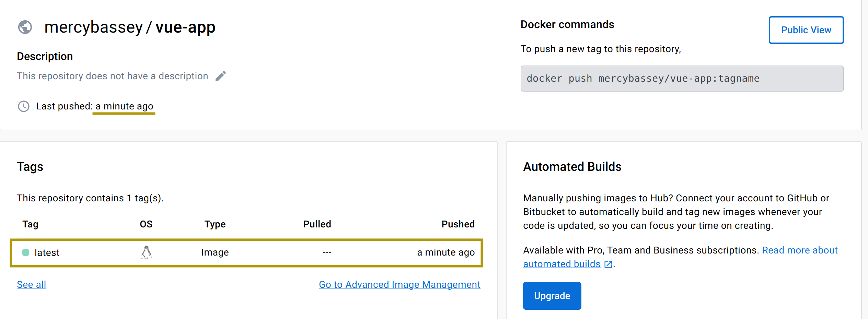Click the Linux penguin OS icon
This screenshot has width=868, height=319.
[x=146, y=252]
